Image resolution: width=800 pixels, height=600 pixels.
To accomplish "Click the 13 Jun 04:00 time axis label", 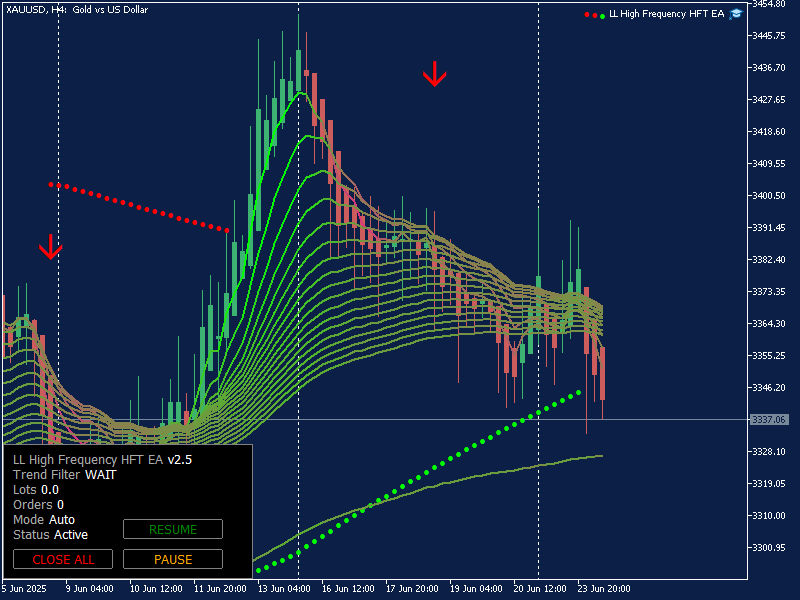I will (284, 588).
